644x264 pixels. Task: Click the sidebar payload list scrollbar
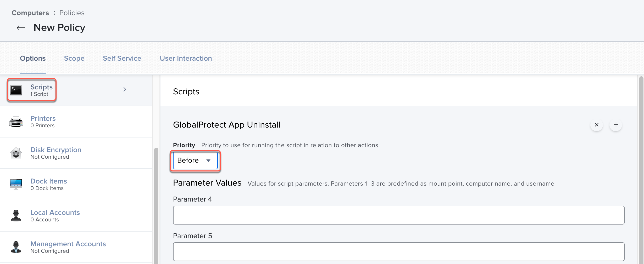click(156, 204)
